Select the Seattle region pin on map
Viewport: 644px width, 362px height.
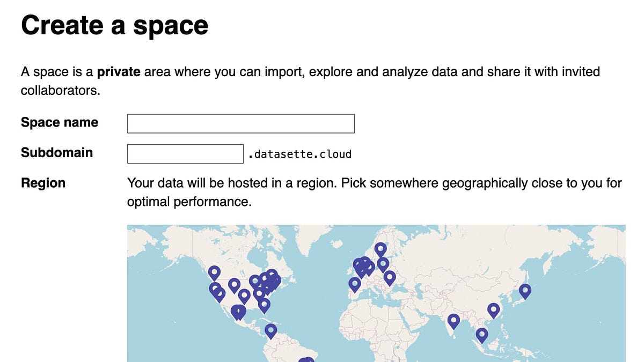click(x=215, y=274)
